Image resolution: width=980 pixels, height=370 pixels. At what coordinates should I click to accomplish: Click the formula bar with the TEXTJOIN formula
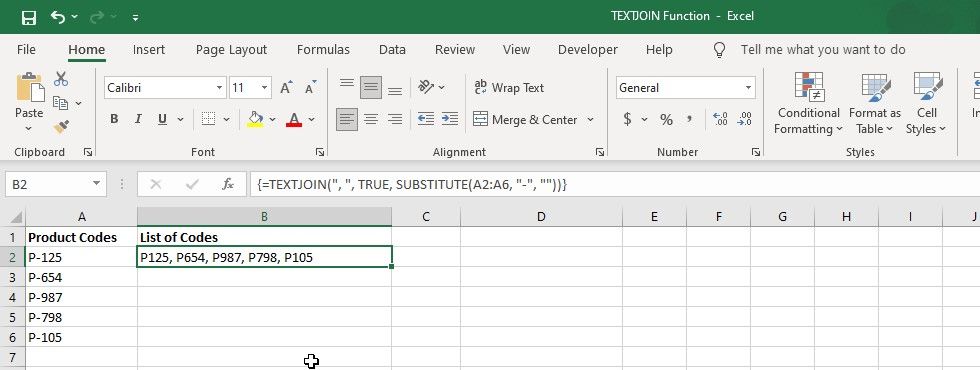coord(614,184)
